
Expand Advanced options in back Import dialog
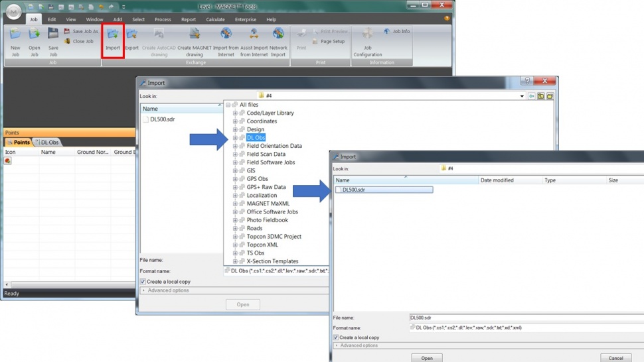(143, 290)
